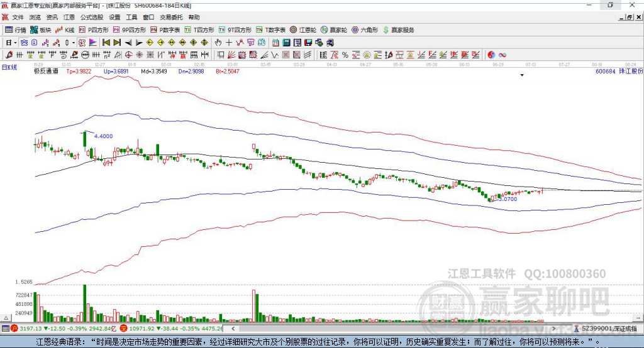Click the 600684 珠江股份 stock label

pyautogui.click(x=619, y=71)
